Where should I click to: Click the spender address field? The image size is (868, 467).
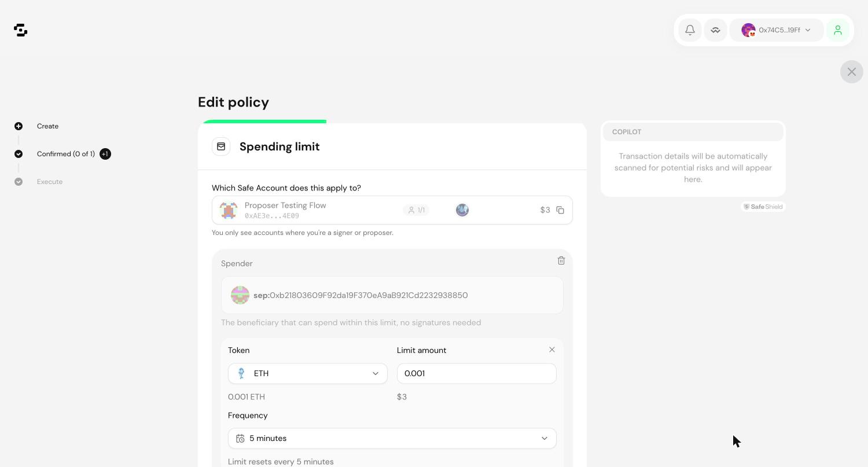click(392, 295)
